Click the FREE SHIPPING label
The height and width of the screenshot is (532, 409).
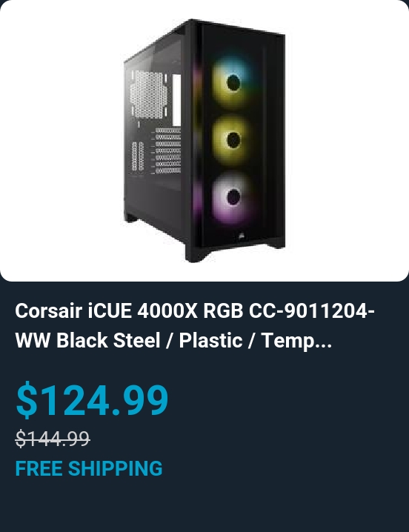click(x=89, y=468)
